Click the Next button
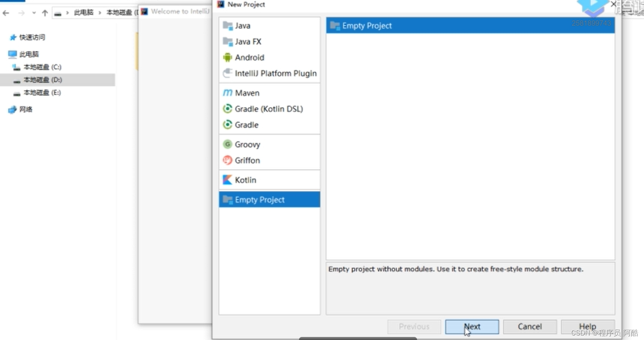The width and height of the screenshot is (644, 340). (x=472, y=327)
